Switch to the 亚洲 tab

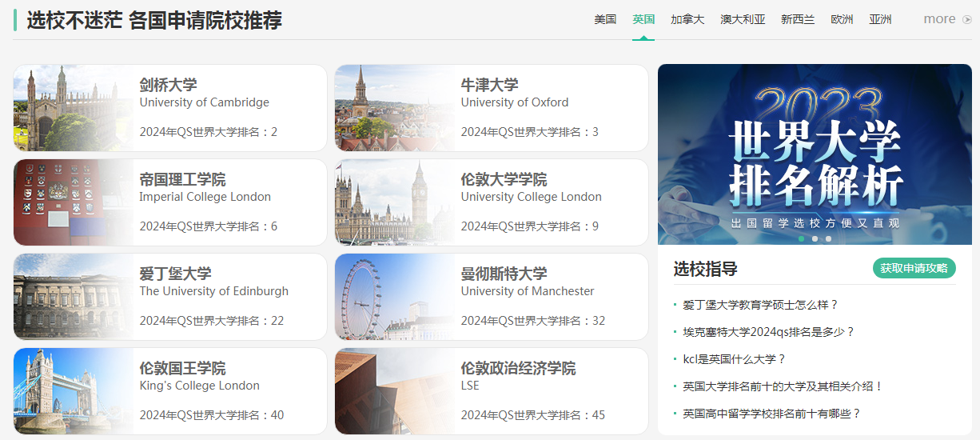click(880, 19)
